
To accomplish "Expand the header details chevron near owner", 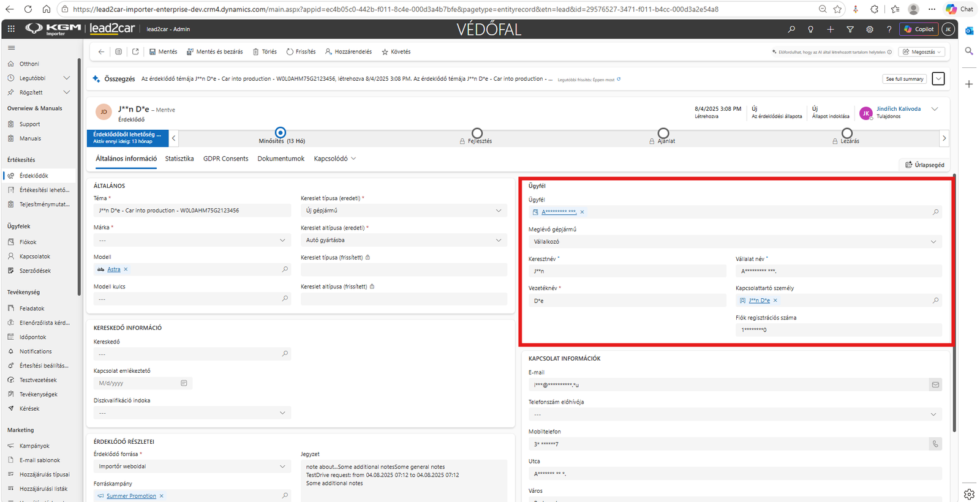I will coord(935,109).
